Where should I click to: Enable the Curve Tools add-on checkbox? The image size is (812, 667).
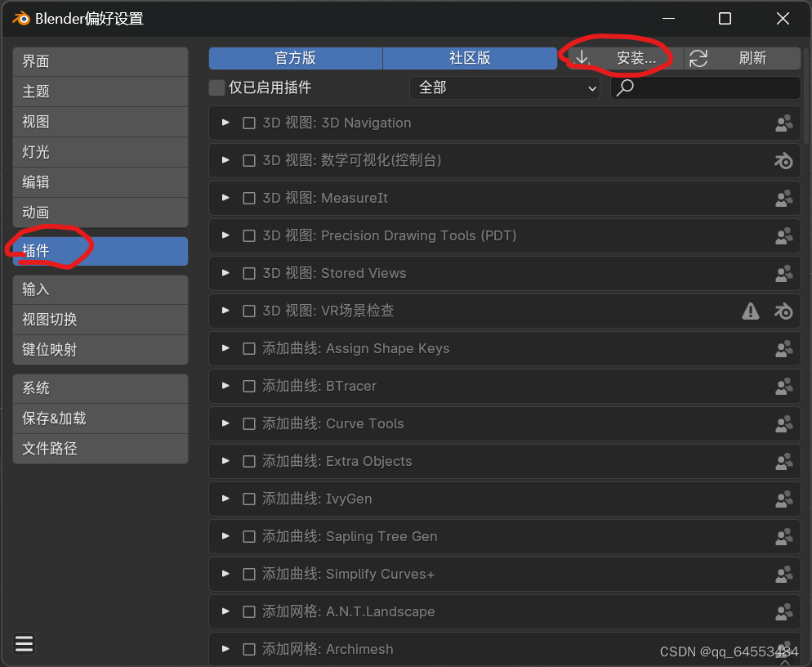click(249, 423)
